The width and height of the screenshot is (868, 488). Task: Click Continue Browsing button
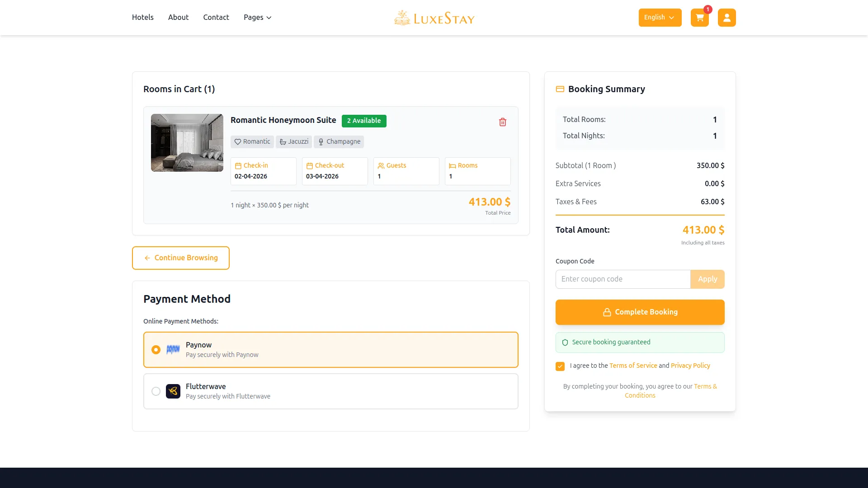point(181,258)
